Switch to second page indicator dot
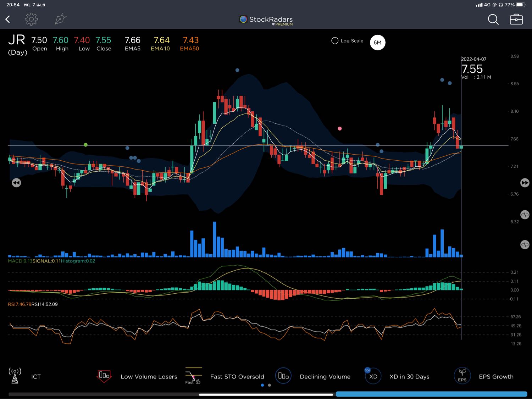This screenshot has height=399, width=532. (270, 385)
